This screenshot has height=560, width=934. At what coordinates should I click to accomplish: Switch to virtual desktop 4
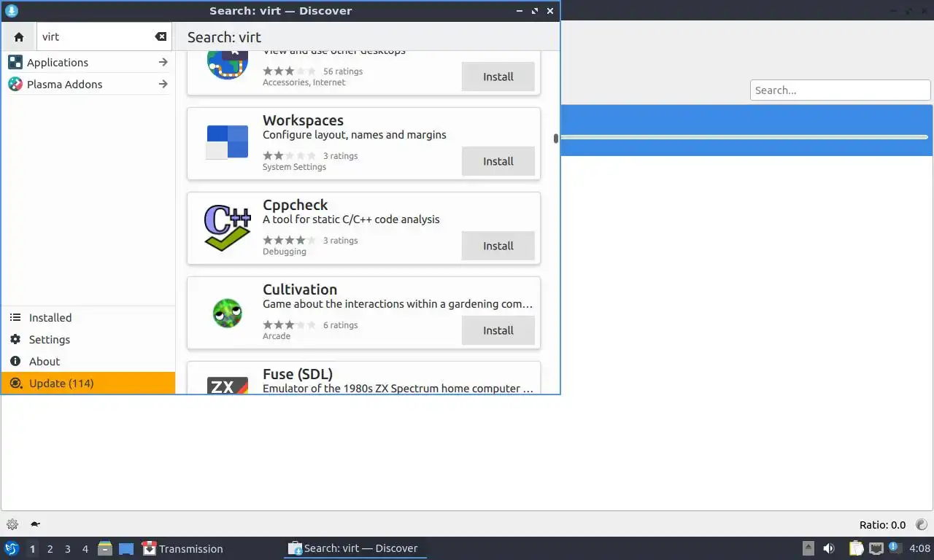tap(85, 549)
